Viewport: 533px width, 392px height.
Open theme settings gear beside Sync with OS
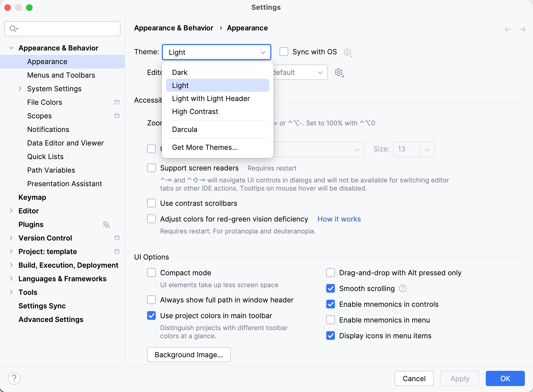click(348, 52)
